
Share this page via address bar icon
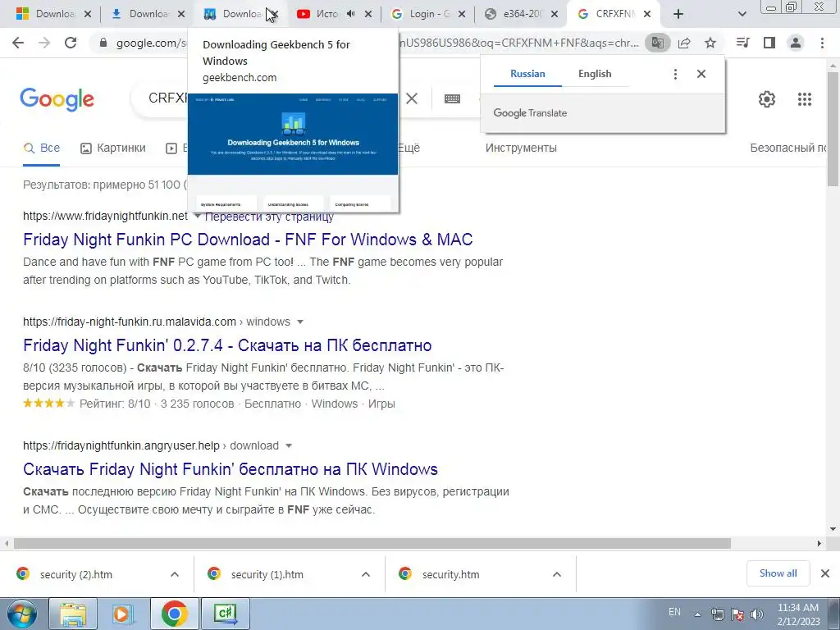pyautogui.click(x=684, y=43)
